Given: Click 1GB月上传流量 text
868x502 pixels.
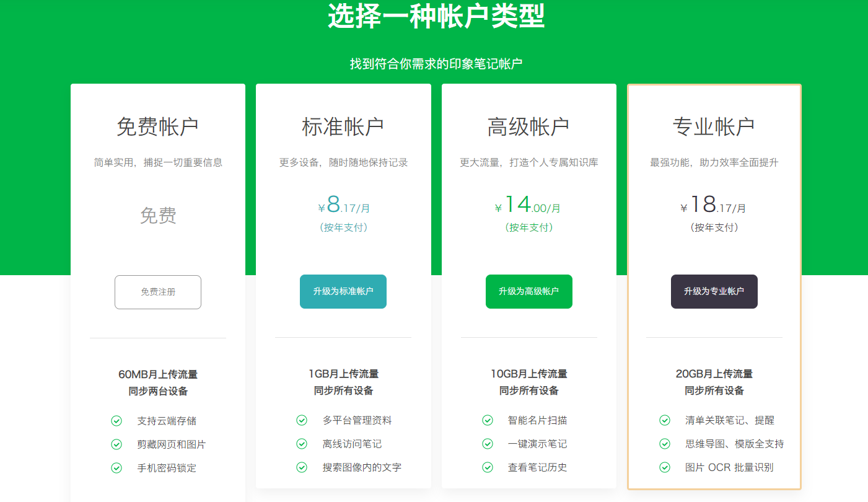Looking at the screenshot, I should click(x=343, y=374).
